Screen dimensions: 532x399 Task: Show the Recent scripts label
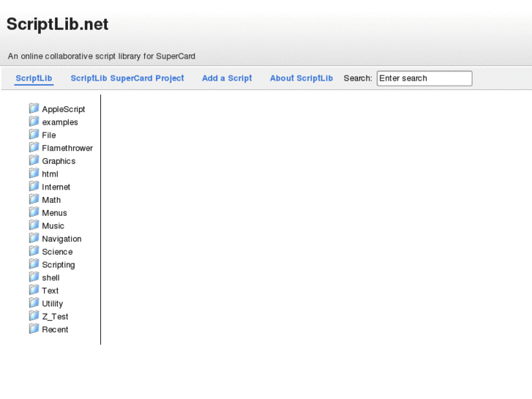[x=55, y=329]
